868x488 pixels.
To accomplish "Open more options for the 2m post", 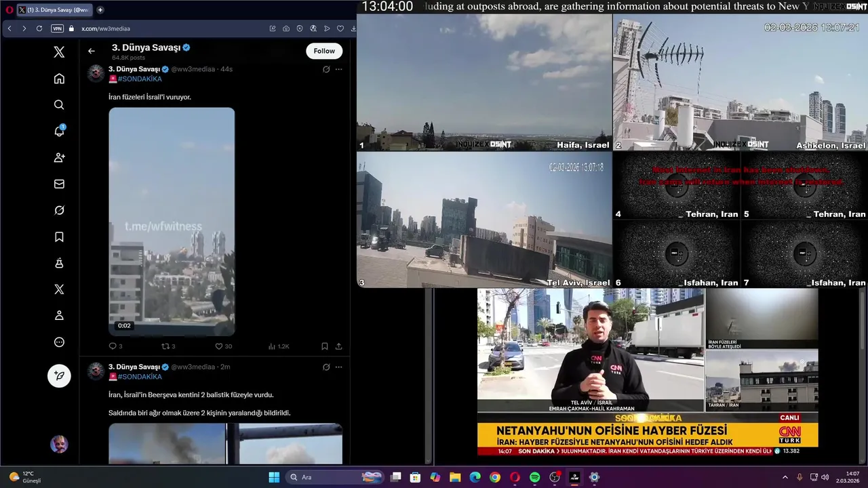I will pos(338,367).
